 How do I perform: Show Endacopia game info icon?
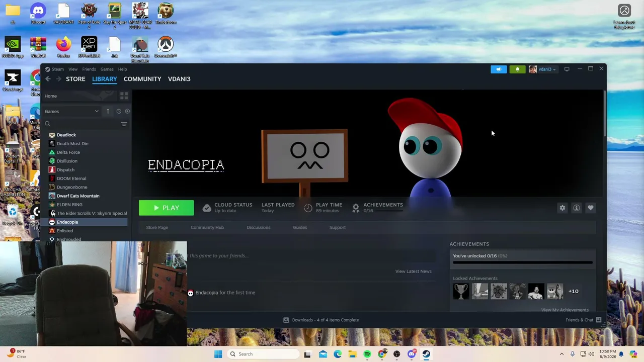[x=577, y=208]
